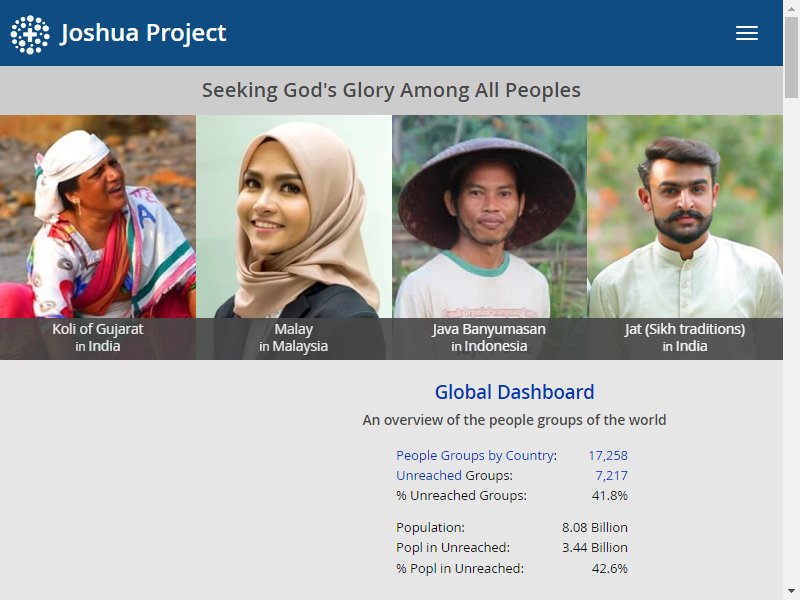Click the Joshua Project title text
This screenshot has height=600, width=800.
click(143, 33)
